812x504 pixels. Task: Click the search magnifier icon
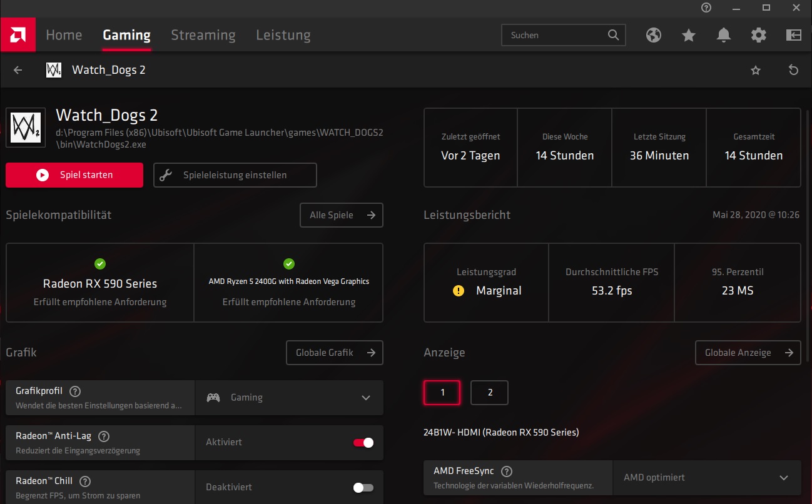tap(613, 35)
